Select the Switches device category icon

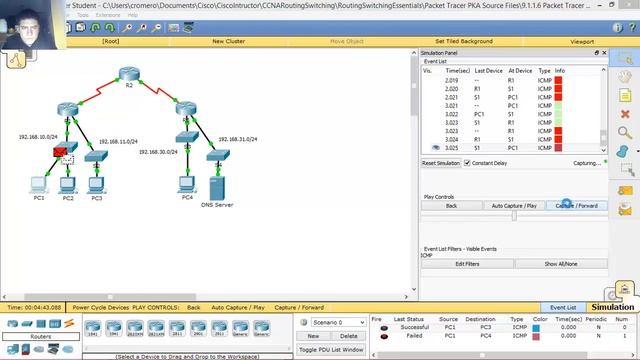(x=27, y=324)
